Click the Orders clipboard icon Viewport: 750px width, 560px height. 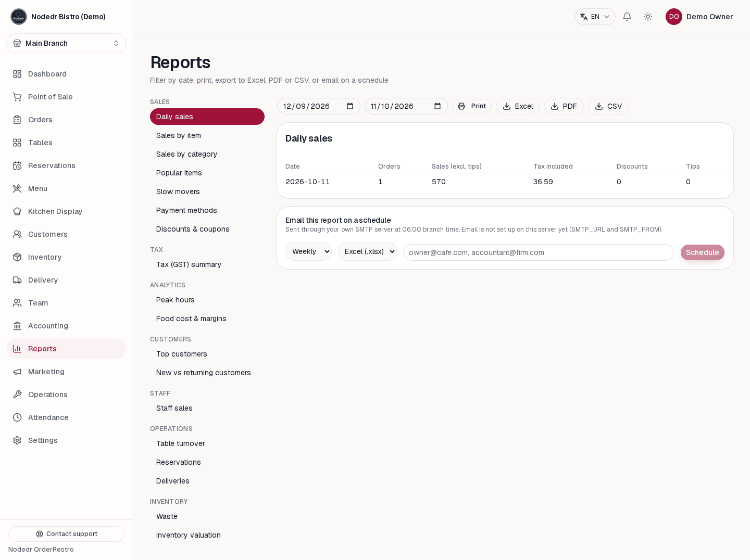(x=17, y=120)
